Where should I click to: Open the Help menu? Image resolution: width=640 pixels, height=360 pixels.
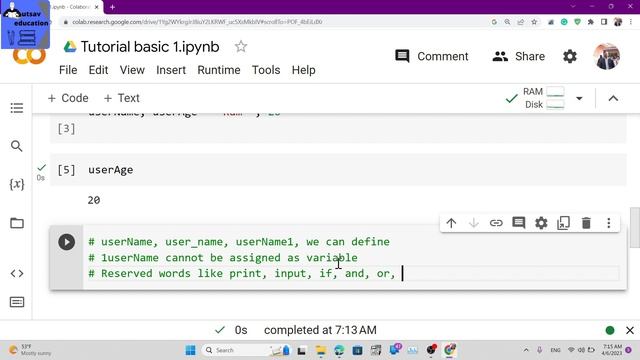303,70
